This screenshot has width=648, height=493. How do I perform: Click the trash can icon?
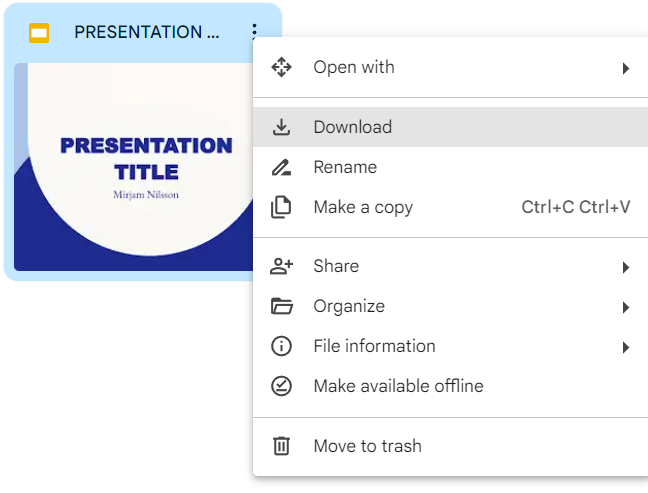(282, 446)
